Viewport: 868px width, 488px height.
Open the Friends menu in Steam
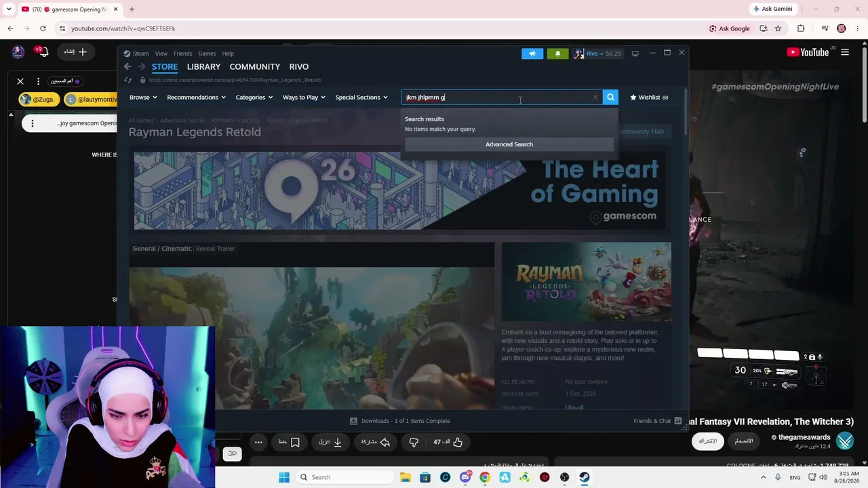click(x=182, y=54)
